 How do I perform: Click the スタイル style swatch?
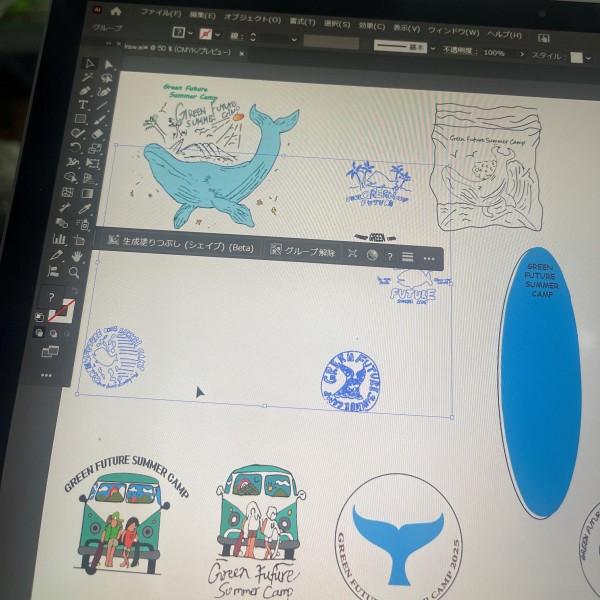pos(577,57)
